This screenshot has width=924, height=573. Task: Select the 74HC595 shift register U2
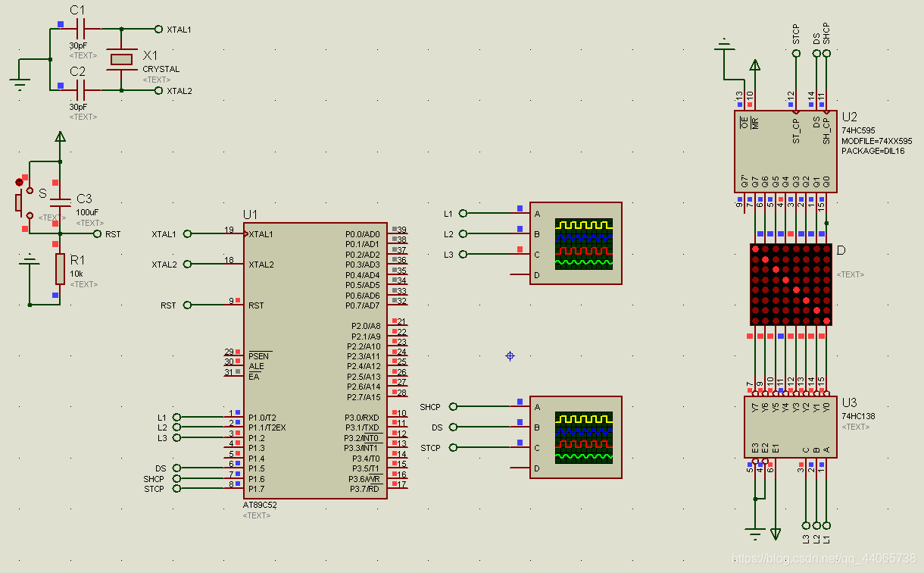[786, 152]
